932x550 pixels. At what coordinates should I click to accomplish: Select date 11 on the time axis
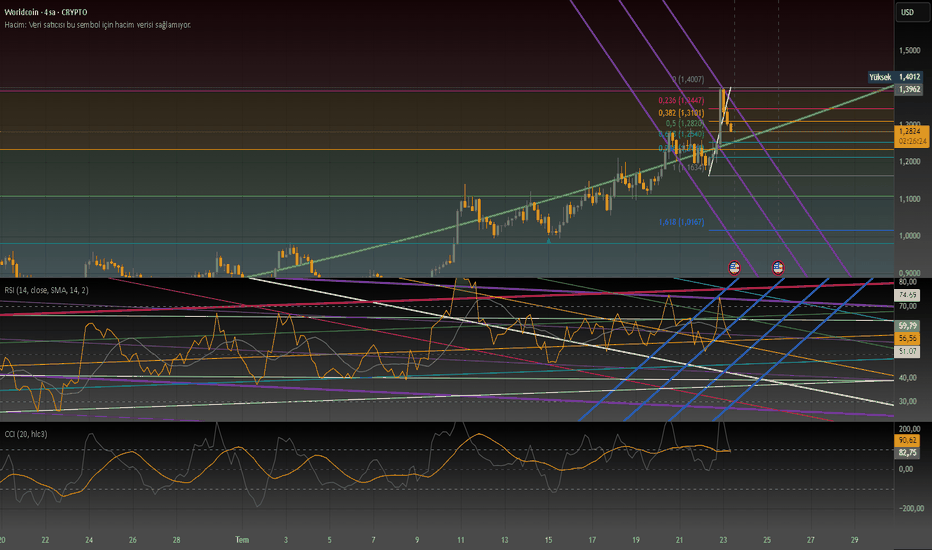coord(461,540)
